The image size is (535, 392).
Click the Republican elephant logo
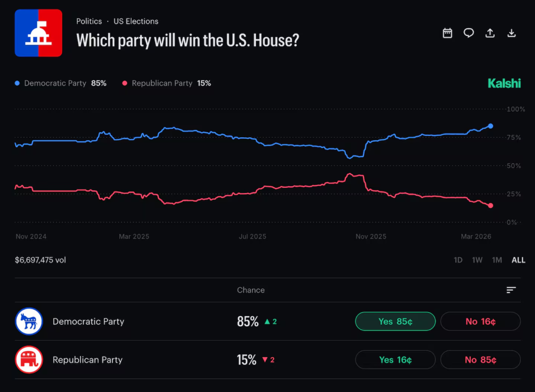tap(29, 360)
